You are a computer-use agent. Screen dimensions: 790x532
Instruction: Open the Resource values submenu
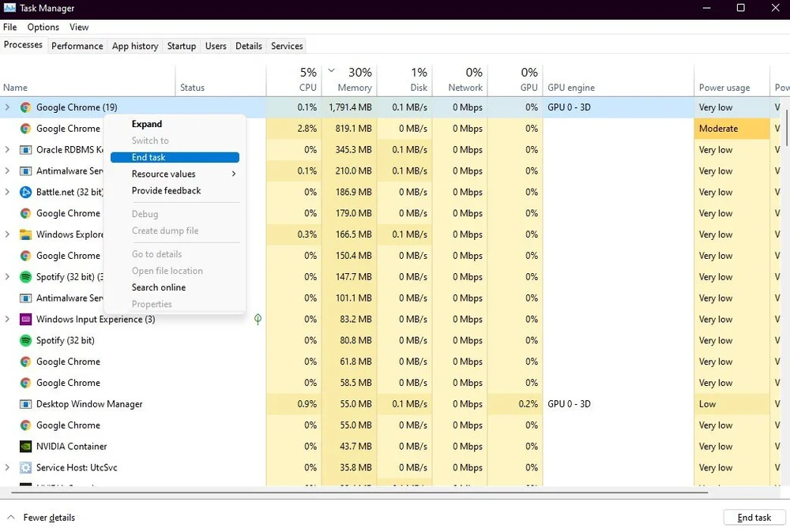pos(163,174)
